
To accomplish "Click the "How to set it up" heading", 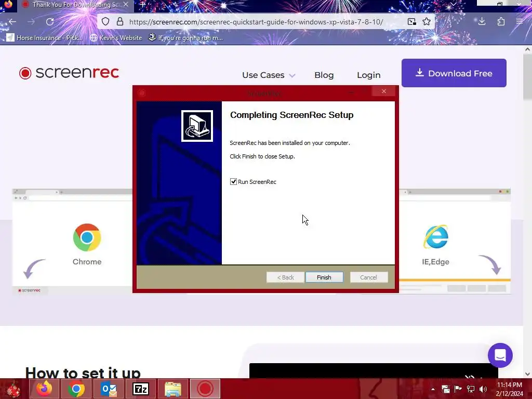I will point(83,373).
